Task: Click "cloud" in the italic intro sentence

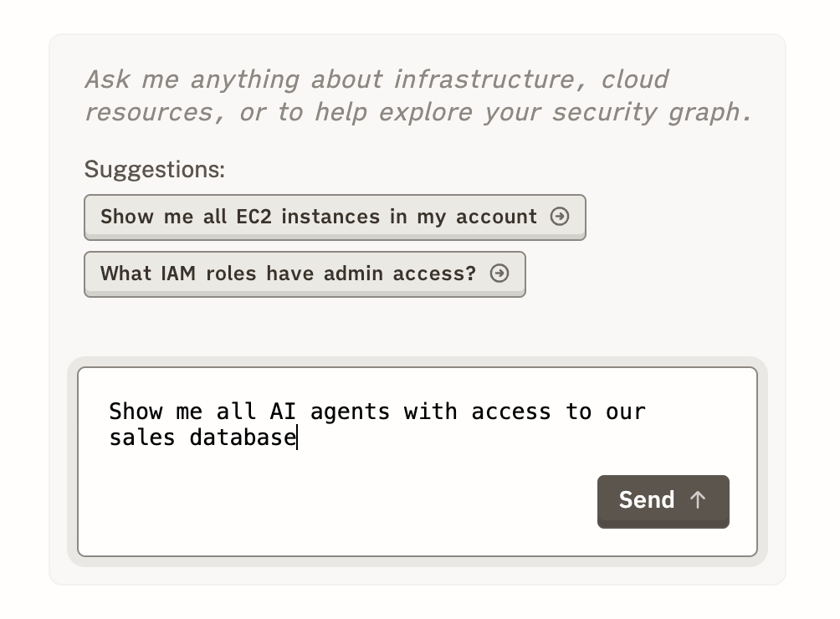Action: tap(634, 79)
